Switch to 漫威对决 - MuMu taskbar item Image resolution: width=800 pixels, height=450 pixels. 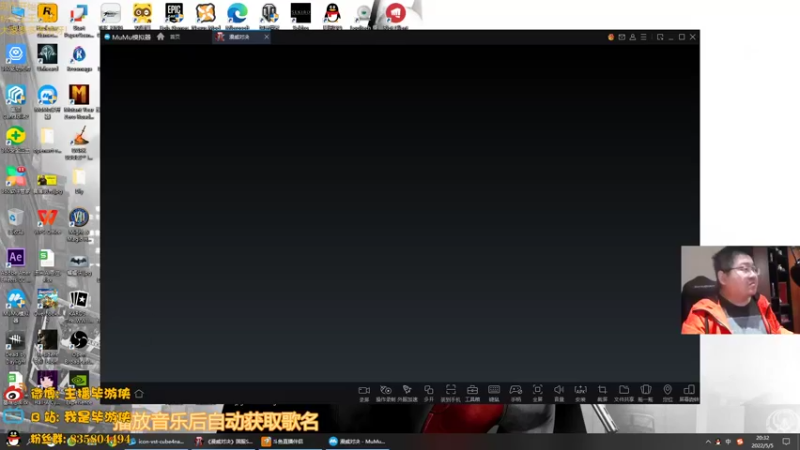pyautogui.click(x=358, y=441)
